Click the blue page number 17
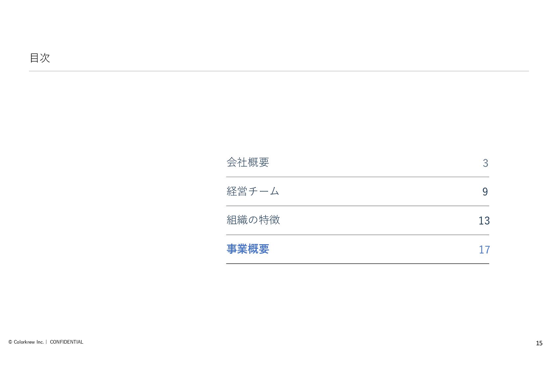 (484, 250)
